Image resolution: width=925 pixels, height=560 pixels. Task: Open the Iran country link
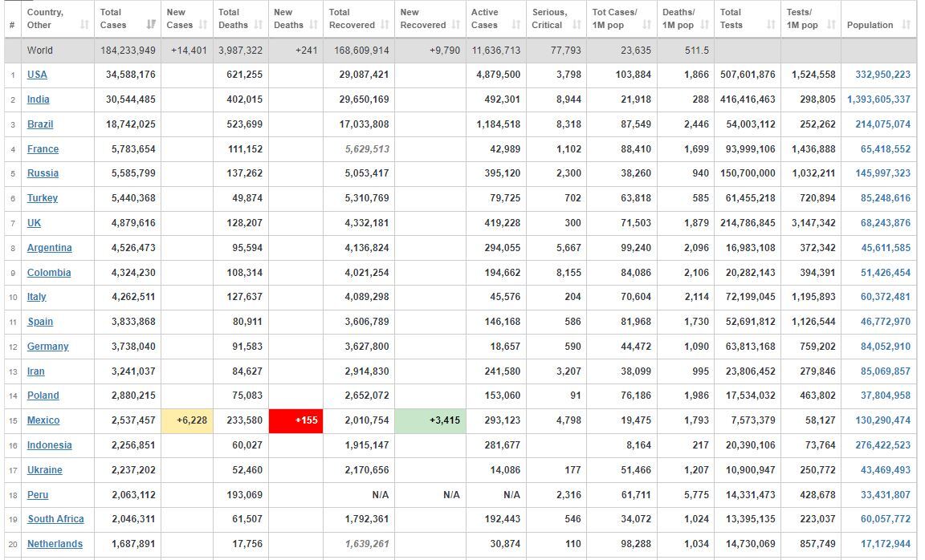coord(36,371)
